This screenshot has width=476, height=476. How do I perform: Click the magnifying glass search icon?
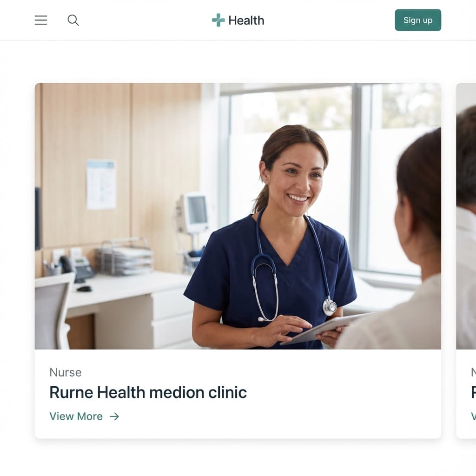(73, 20)
